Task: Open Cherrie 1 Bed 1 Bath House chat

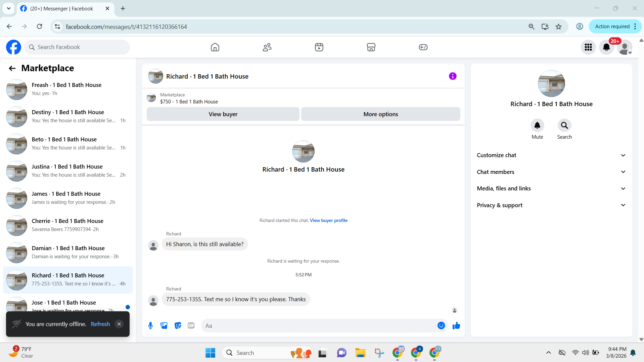Action: (x=68, y=225)
